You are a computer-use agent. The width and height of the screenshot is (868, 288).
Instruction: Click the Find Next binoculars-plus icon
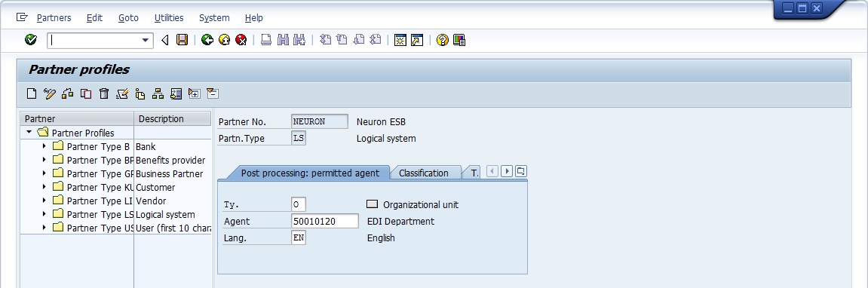point(299,40)
